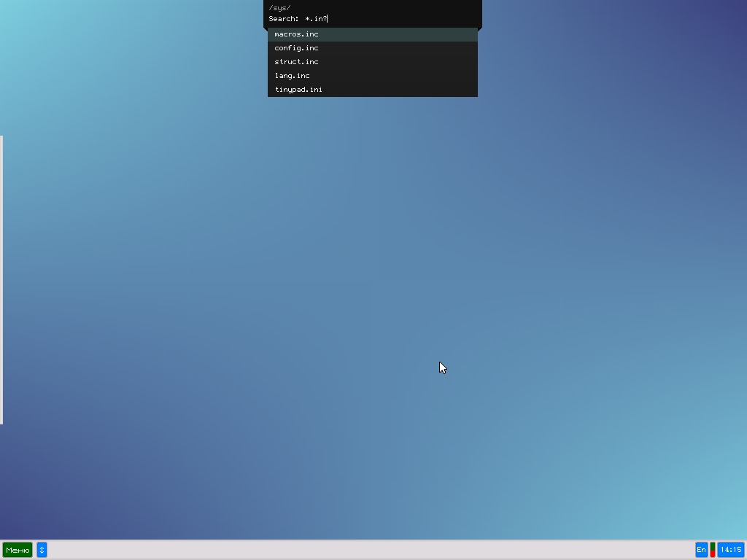Choose struct.inc from the search results
Screen dimensions: 747x560
coord(296,62)
